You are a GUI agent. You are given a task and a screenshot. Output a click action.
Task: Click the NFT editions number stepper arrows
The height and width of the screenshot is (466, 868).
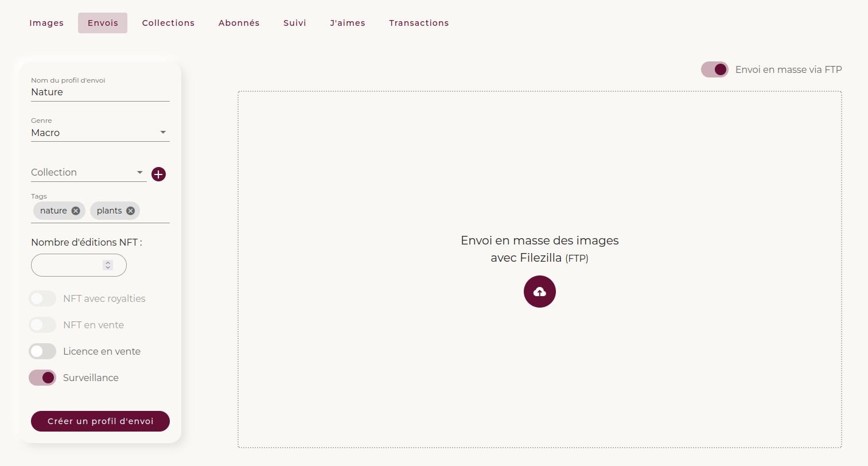[x=108, y=265]
